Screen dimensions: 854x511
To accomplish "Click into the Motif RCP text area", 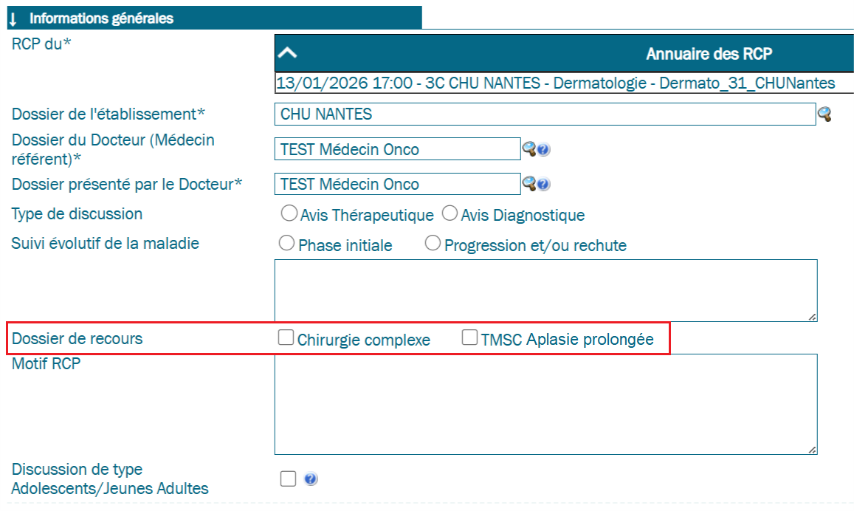I will 545,404.
